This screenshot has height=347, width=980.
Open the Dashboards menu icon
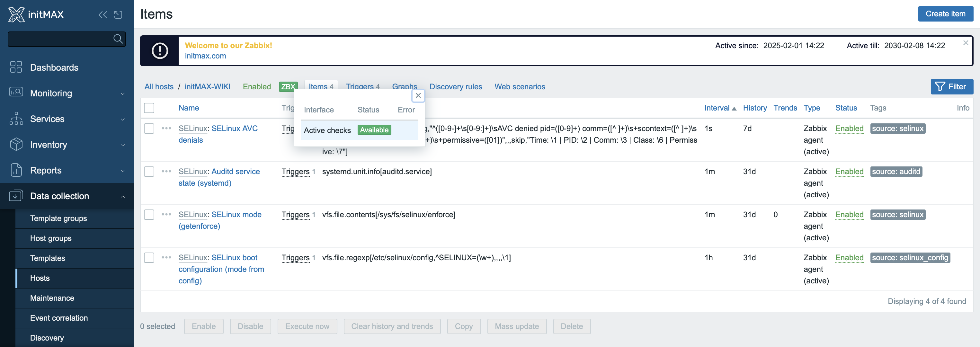pos(16,67)
